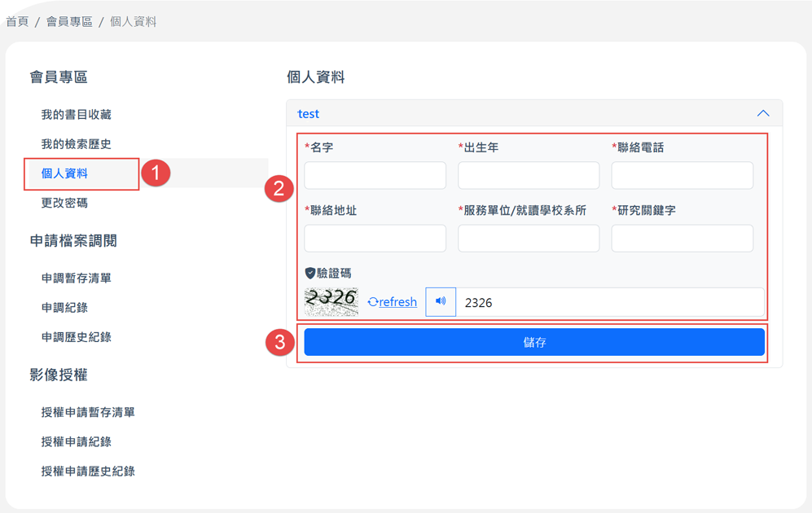
Task: Open 申調紀錄 in sidebar
Action: [64, 308]
